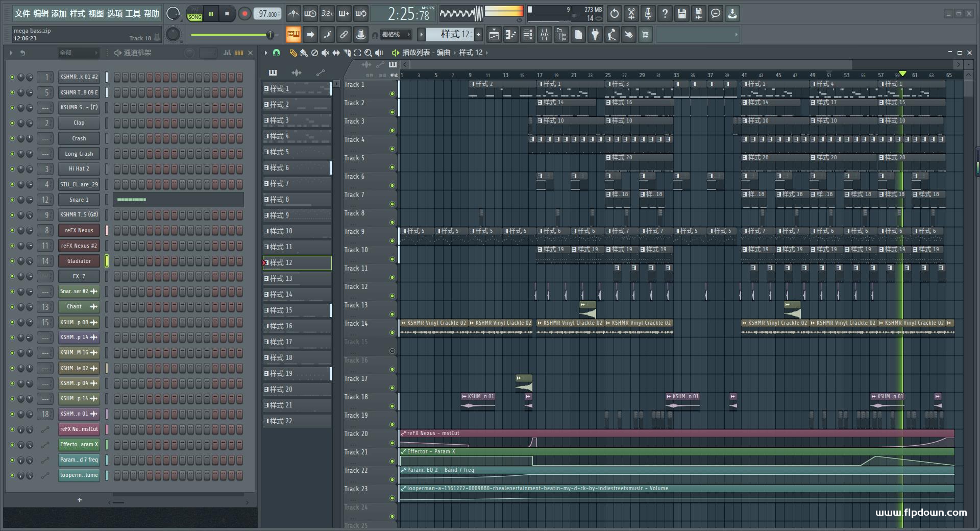The height and width of the screenshot is (531, 980).
Task: Open the reFX Nexus #2 channel button
Action: (x=79, y=246)
